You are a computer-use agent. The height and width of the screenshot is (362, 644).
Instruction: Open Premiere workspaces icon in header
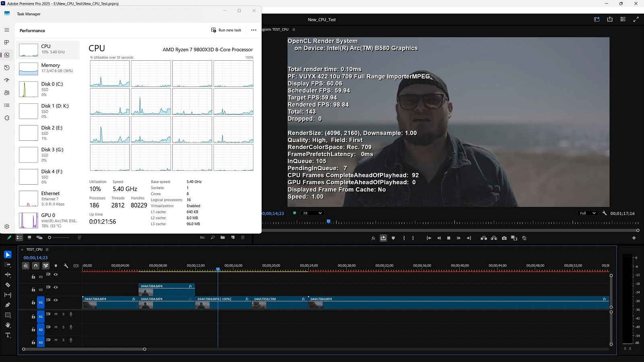click(x=597, y=19)
